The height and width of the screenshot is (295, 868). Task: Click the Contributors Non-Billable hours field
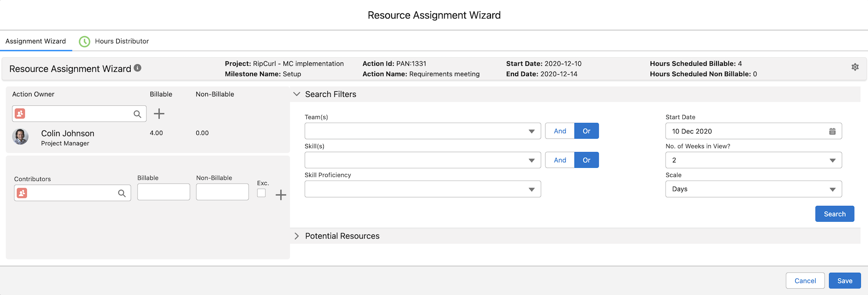tap(222, 192)
